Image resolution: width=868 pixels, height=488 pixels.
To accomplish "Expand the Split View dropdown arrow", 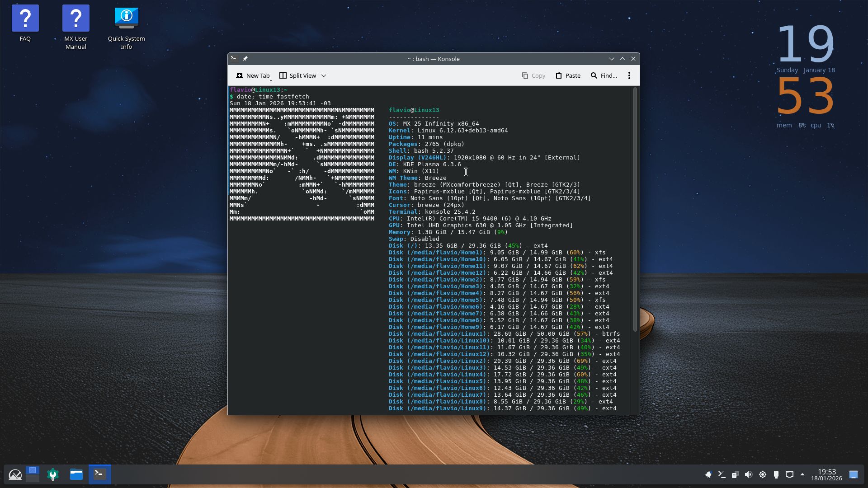I will (324, 76).
